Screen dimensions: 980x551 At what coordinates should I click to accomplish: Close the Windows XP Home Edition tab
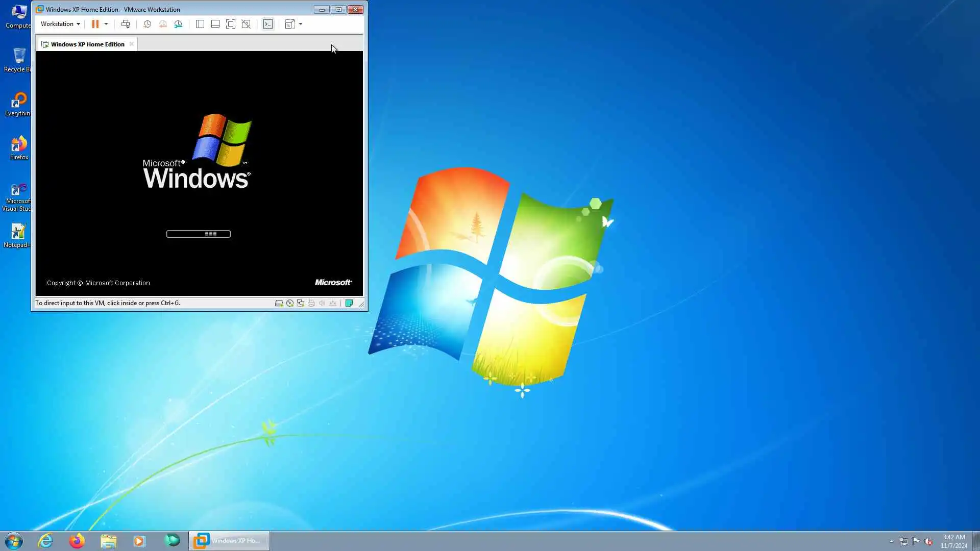click(x=132, y=44)
